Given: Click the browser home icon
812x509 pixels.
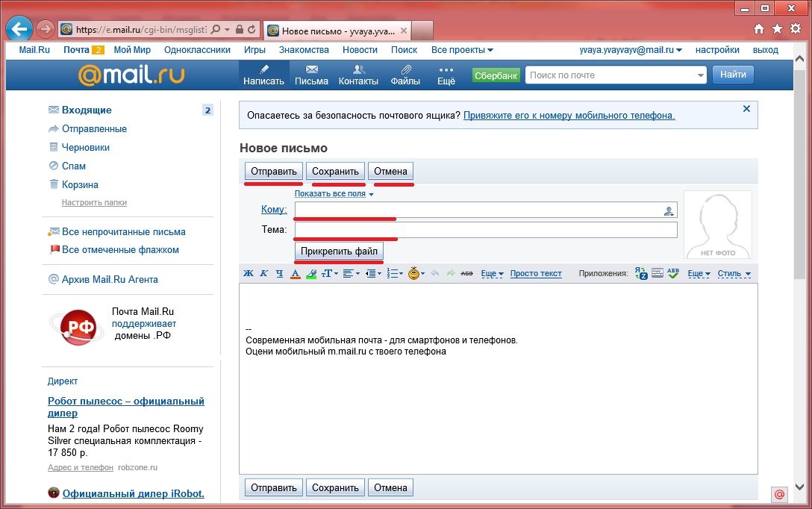Looking at the screenshot, I should coord(759,29).
